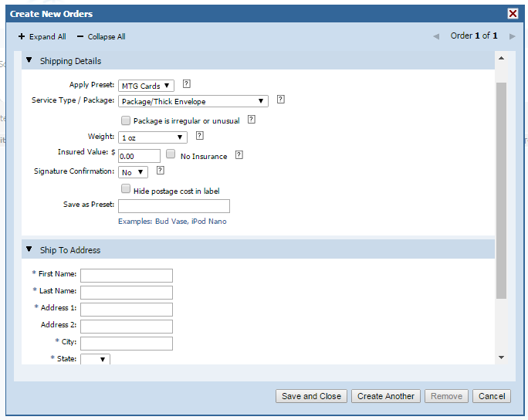
Task: Click the scrollbar up arrow
Action: coord(501,58)
